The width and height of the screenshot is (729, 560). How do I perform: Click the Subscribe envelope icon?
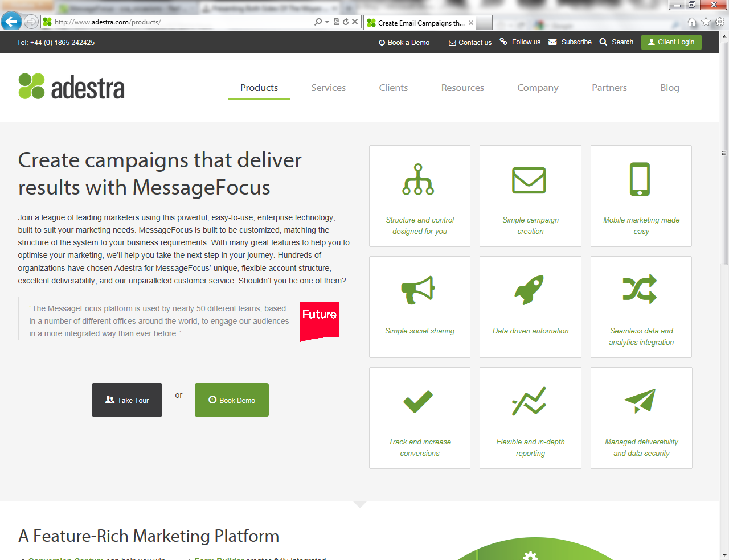pyautogui.click(x=552, y=42)
